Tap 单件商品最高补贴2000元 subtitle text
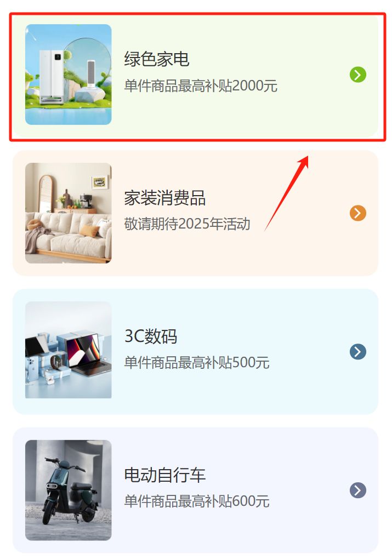The width and height of the screenshot is (392, 559). [201, 86]
